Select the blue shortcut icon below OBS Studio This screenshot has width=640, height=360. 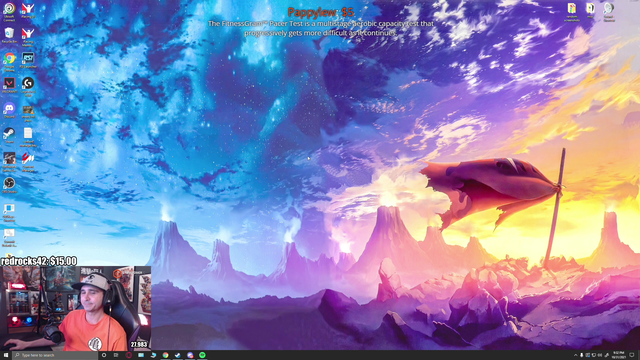pyautogui.click(x=9, y=212)
